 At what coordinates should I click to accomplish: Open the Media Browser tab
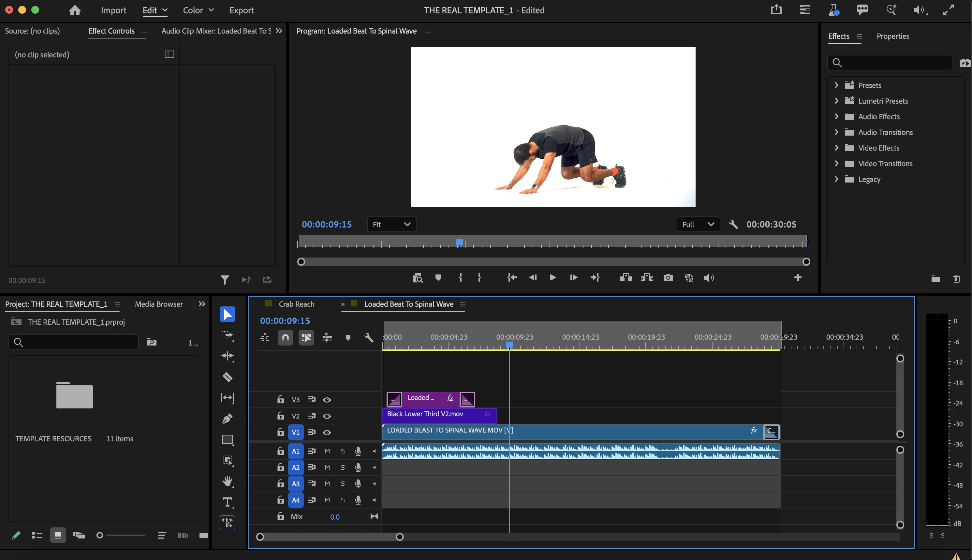(x=159, y=304)
